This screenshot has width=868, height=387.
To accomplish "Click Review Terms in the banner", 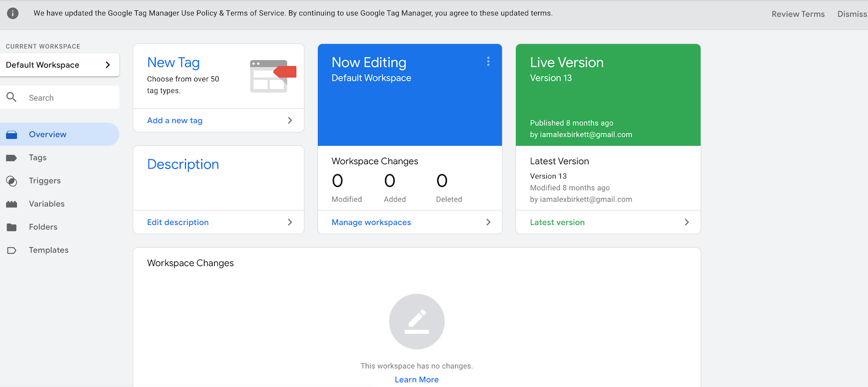I will coord(798,14).
